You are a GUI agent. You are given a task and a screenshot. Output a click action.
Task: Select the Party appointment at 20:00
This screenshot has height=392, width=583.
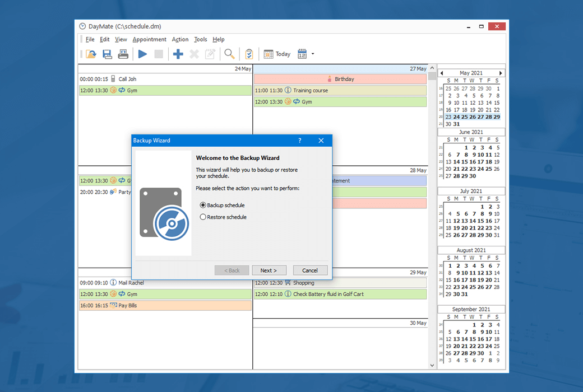click(x=105, y=192)
